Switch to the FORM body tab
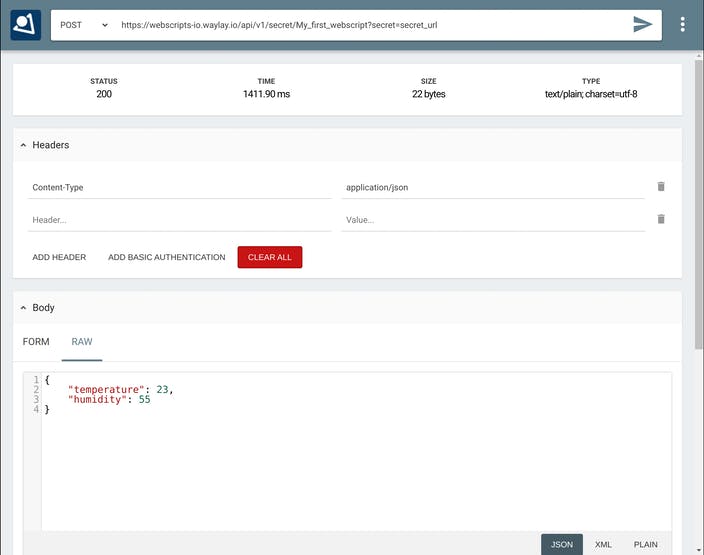The width and height of the screenshot is (704, 555). 36,342
